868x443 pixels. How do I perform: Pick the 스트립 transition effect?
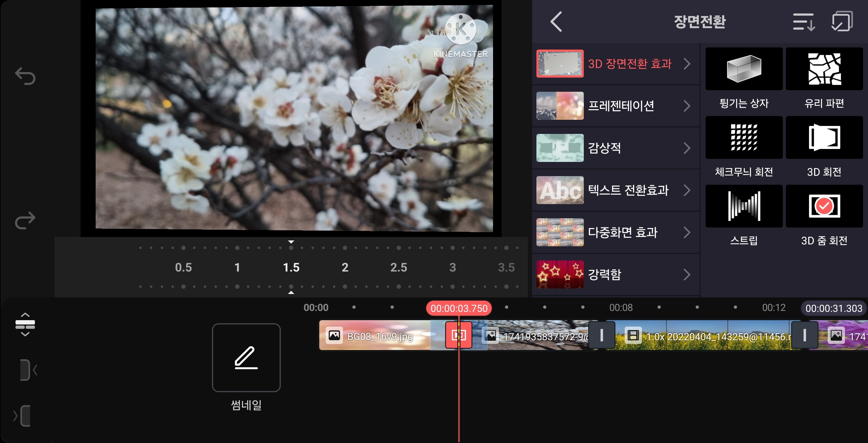(744, 206)
